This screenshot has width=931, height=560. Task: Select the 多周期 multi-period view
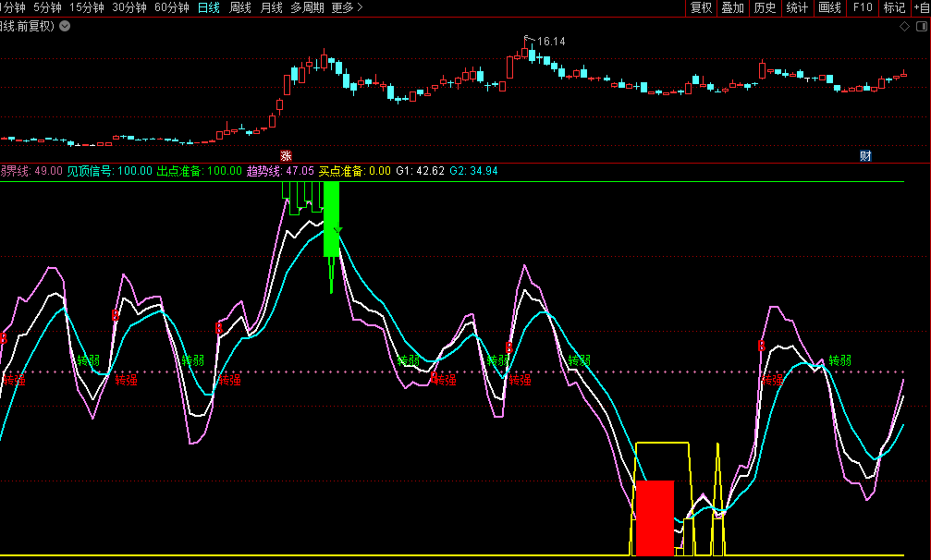(307, 7)
